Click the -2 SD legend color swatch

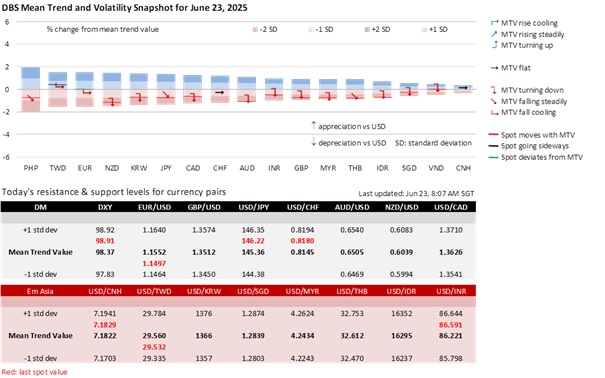pos(255,29)
